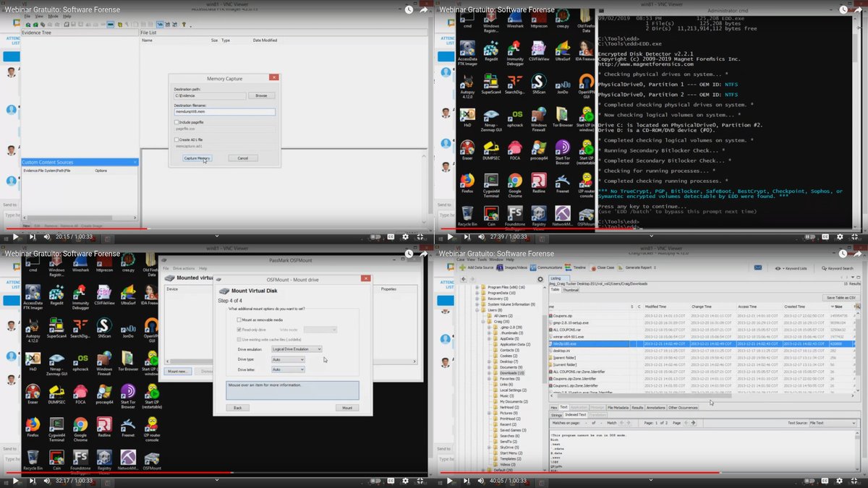Switch to File Metadata tab in Autopsy
The height and width of the screenshot is (488, 868).
618,408
